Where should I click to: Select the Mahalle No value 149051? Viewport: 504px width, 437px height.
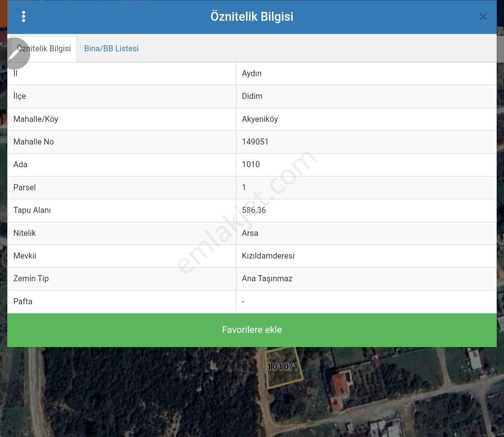(x=255, y=142)
